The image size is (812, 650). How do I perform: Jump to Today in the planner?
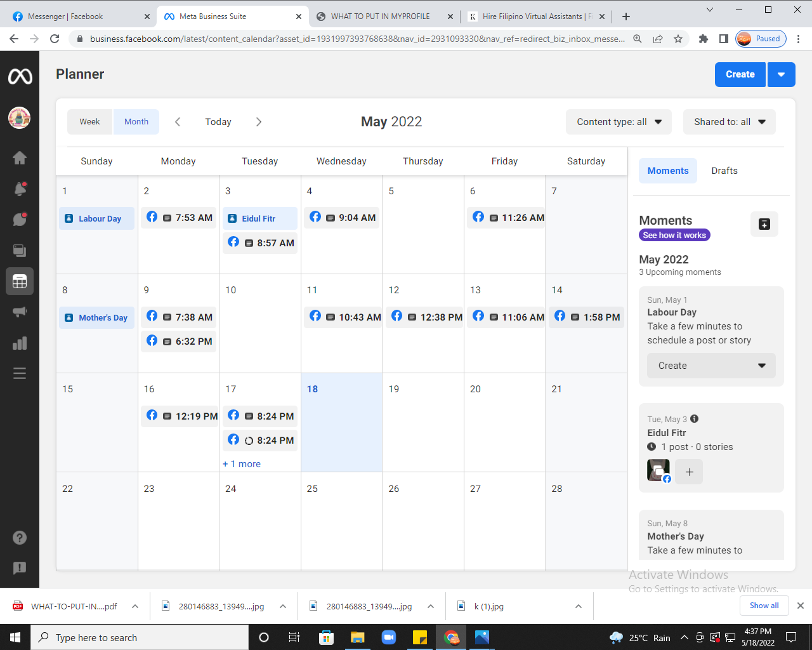pos(218,122)
